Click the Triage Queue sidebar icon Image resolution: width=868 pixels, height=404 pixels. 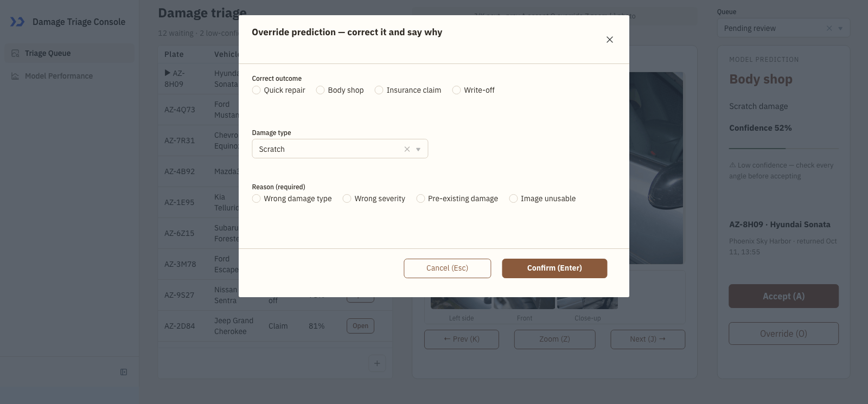click(x=15, y=53)
